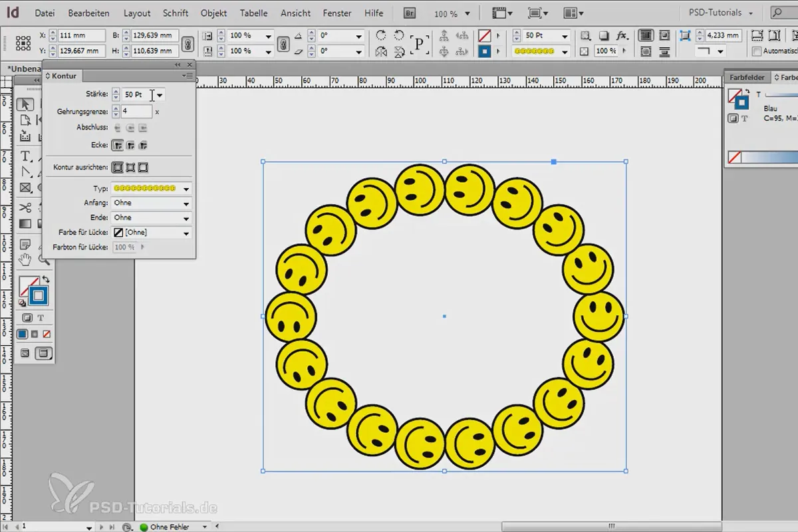Open the fx effects icon menu
798x532 pixels.
coord(622,36)
